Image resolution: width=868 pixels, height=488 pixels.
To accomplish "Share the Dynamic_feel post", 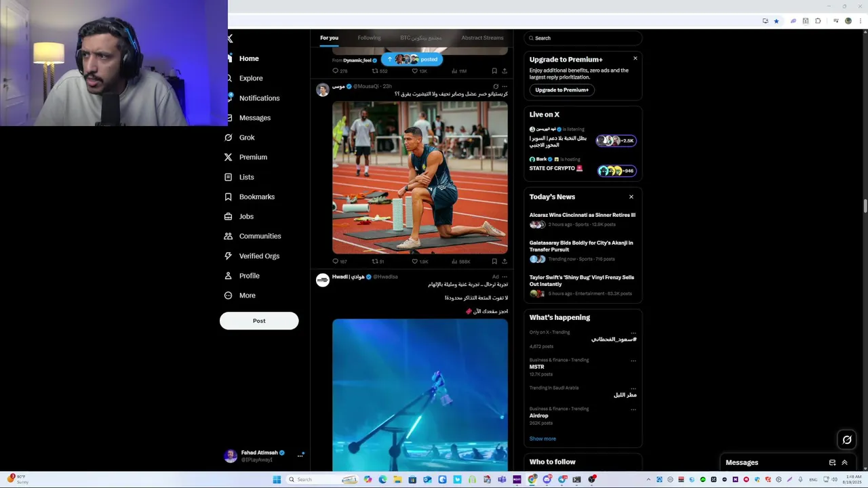I will click(504, 70).
